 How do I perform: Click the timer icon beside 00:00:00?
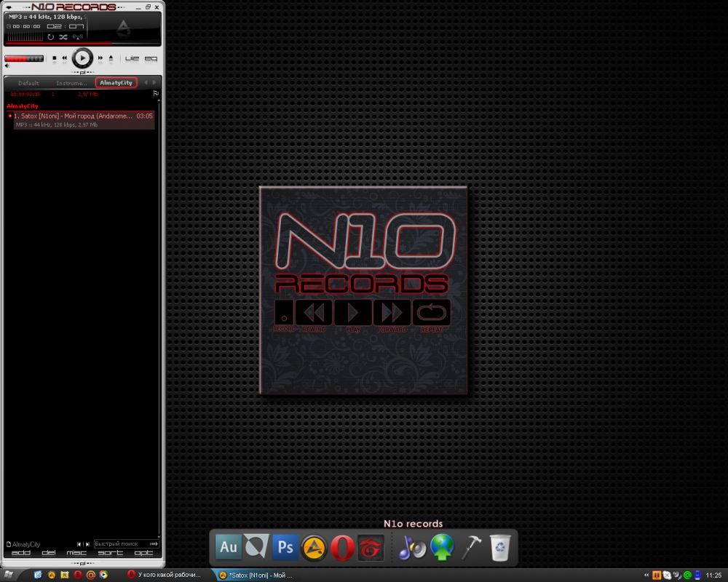click(8, 26)
